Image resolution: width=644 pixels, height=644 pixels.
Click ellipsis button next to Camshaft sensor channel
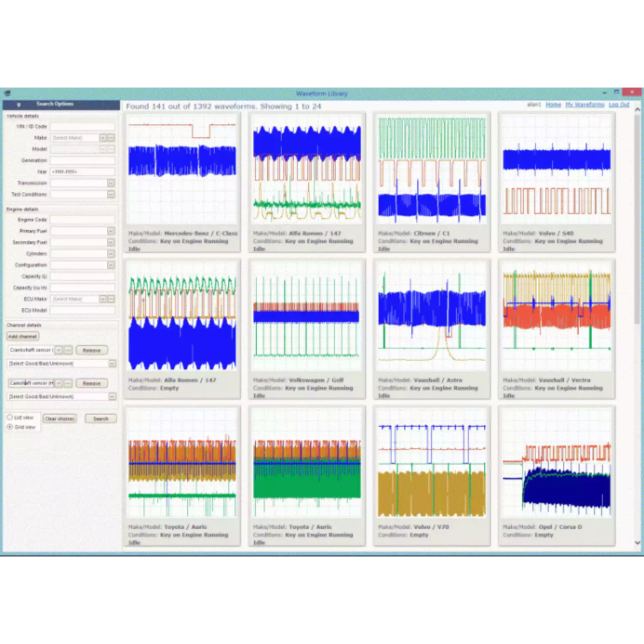(x=68, y=383)
